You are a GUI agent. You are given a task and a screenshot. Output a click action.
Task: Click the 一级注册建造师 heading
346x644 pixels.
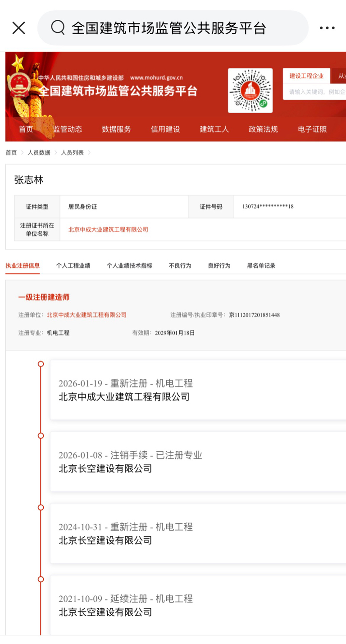44,297
